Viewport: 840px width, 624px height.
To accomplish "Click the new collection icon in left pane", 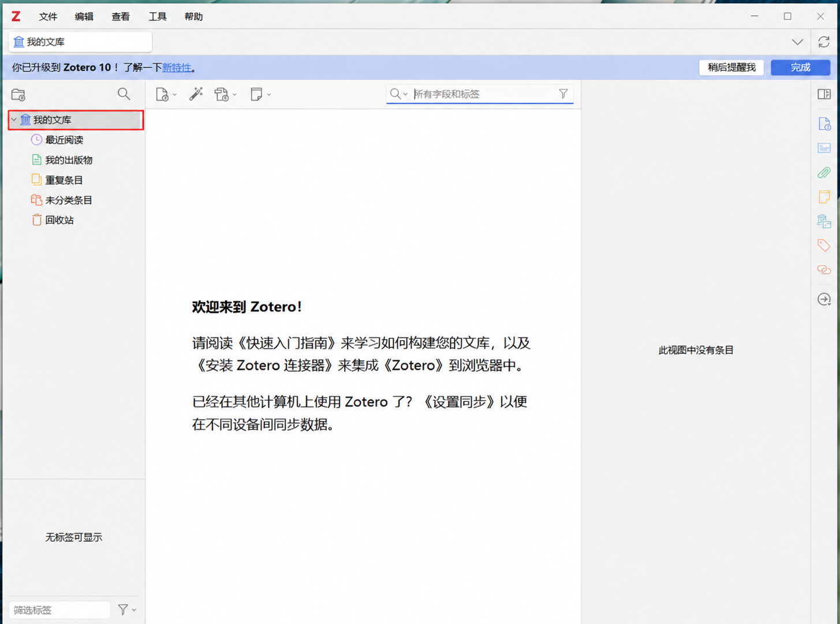I will click(18, 94).
